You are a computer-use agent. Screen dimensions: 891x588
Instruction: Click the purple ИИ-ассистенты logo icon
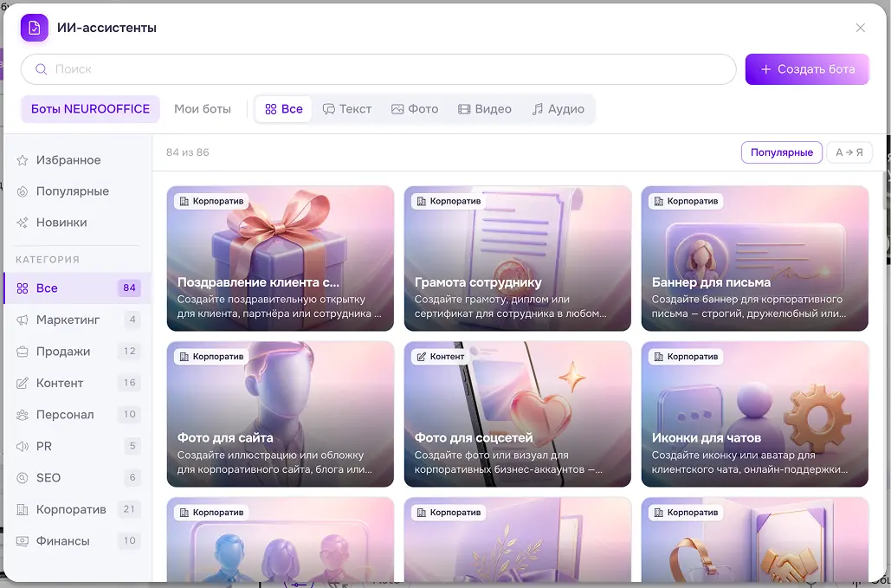point(34,28)
